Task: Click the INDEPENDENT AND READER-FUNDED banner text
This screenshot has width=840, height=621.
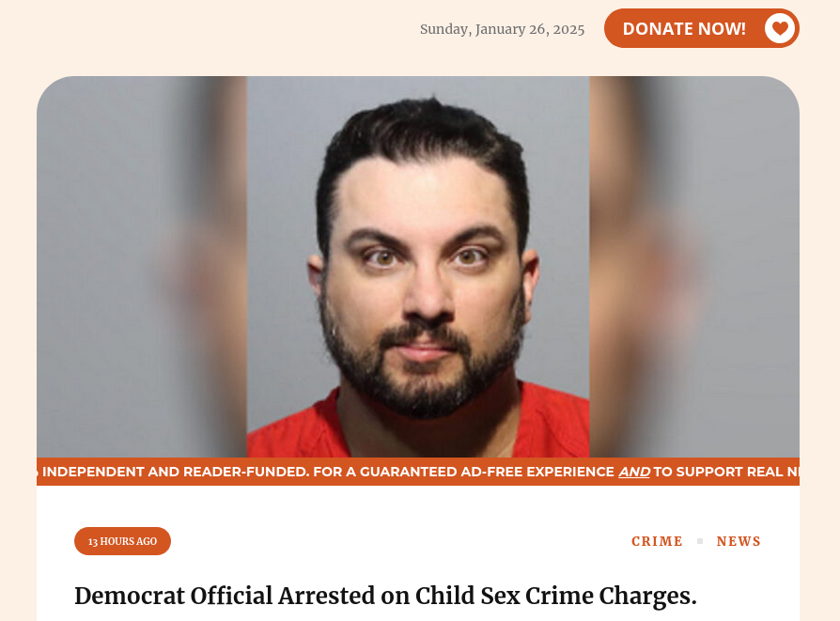Action: [176, 472]
